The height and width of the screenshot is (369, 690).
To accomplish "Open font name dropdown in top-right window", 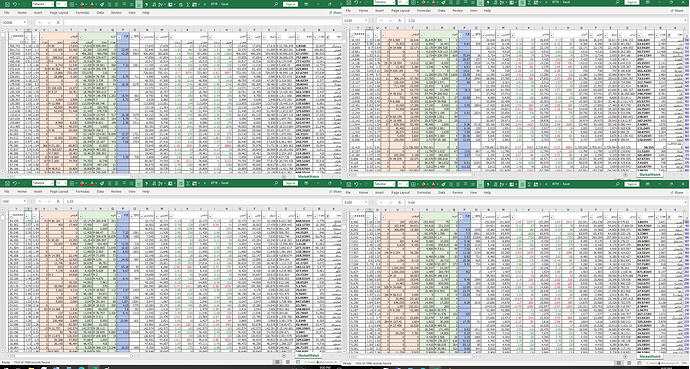I will 393,2.
